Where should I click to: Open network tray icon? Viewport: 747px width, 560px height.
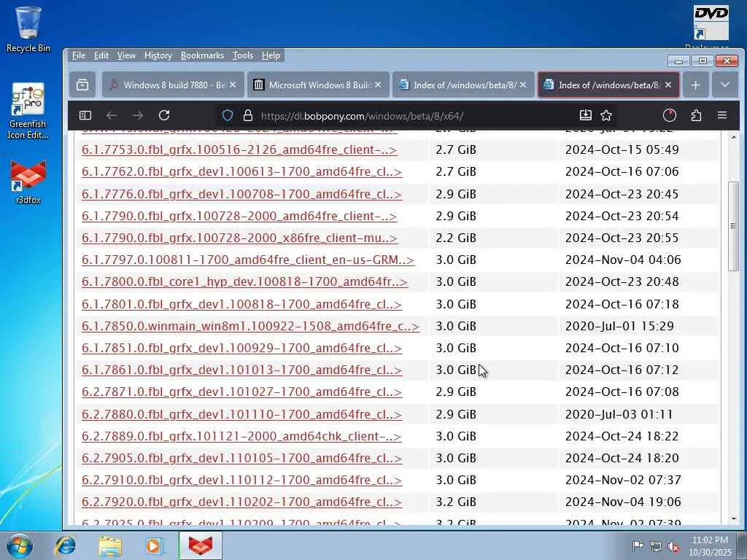click(656, 546)
